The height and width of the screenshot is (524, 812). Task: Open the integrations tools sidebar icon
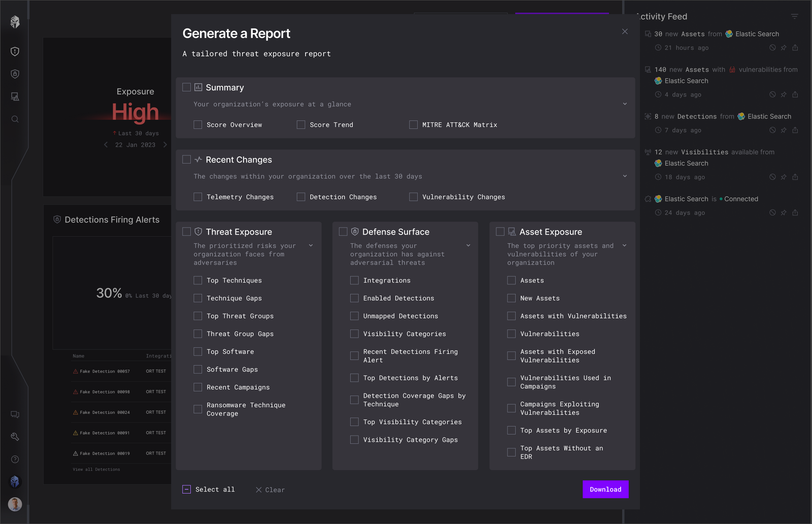15,437
